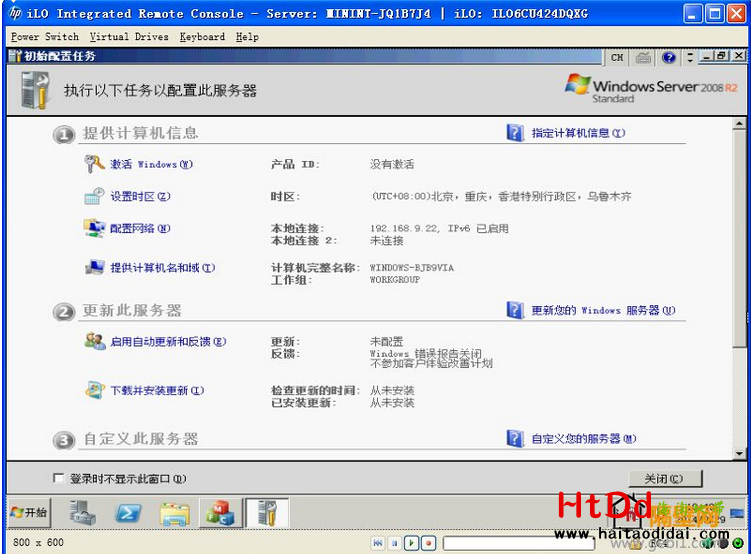Click the scrollbar down arrow
Screen dimensions: 751x554
click(x=739, y=453)
